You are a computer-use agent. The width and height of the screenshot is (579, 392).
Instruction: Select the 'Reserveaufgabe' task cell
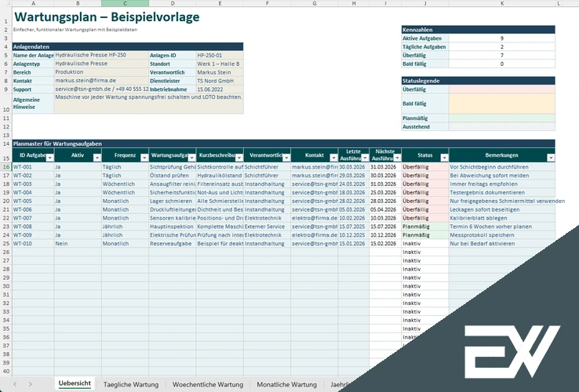[x=173, y=244]
